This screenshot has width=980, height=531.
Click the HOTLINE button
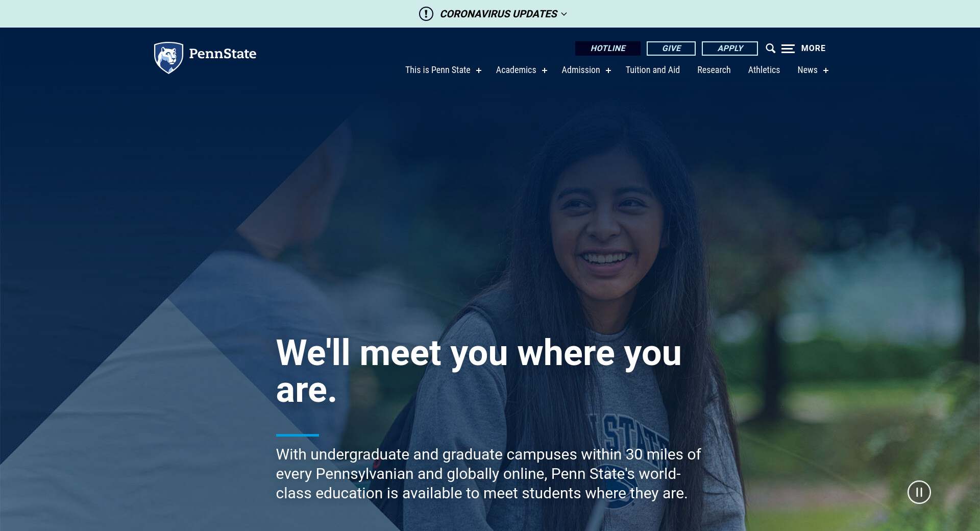608,49
